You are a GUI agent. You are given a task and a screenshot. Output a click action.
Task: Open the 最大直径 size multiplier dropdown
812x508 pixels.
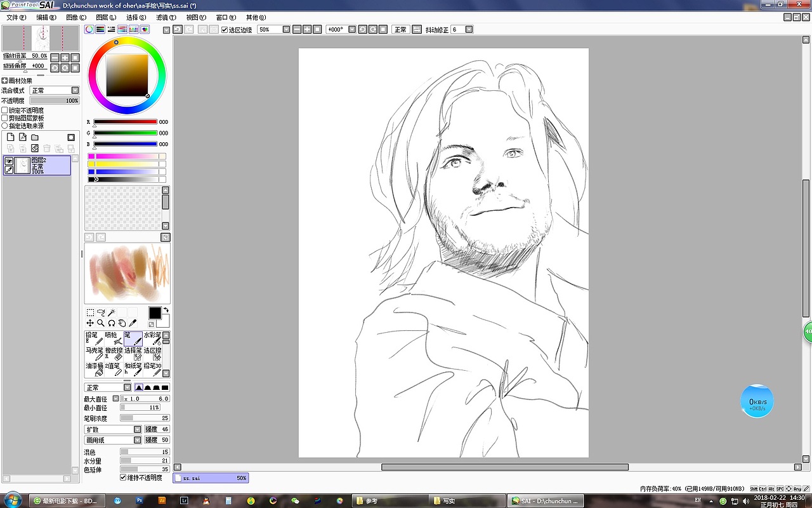115,398
